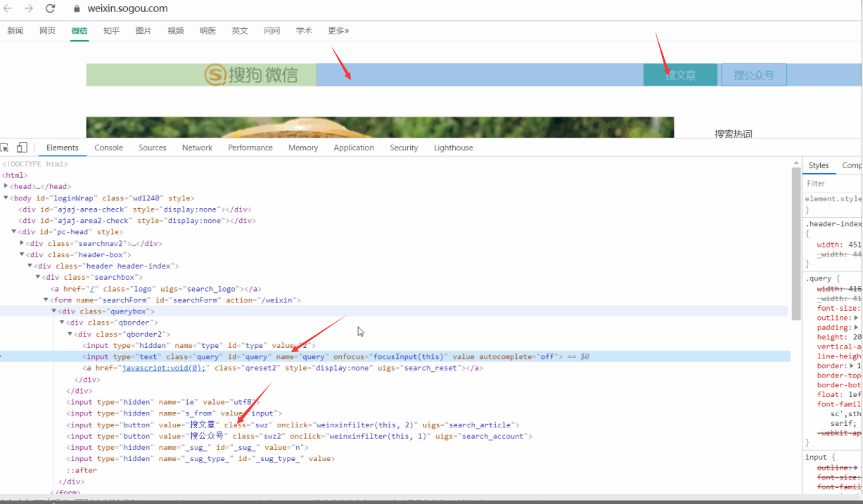Image resolution: width=863 pixels, height=504 pixels.
Task: Collapse the div class="header header-index" node arrow
Action: 30,266
